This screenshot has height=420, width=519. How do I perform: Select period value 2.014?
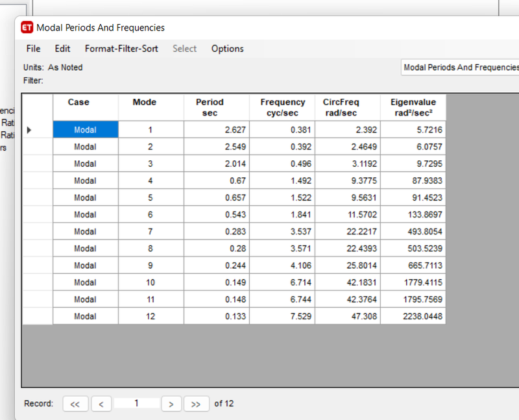217,164
